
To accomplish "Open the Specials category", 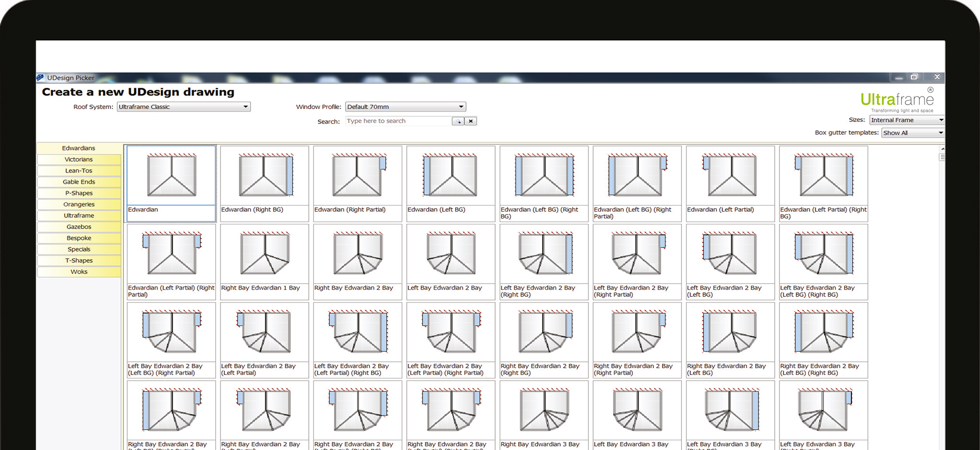I will tap(79, 249).
